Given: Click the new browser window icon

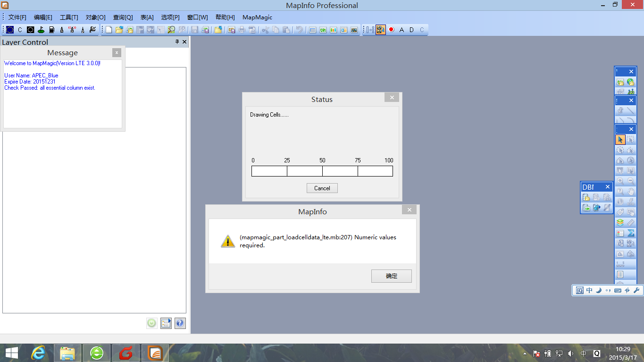Looking at the screenshot, I should [x=312, y=30].
